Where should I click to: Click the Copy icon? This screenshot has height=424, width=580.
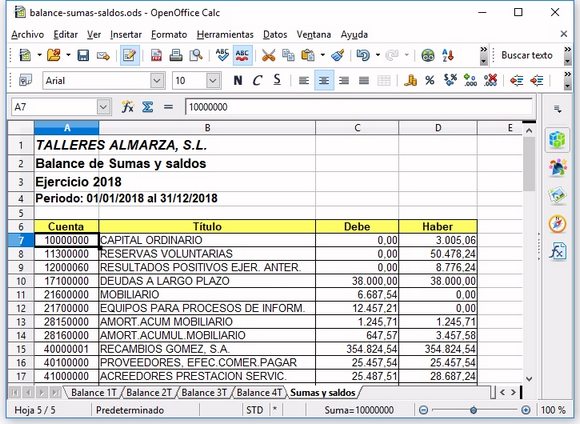(x=288, y=55)
